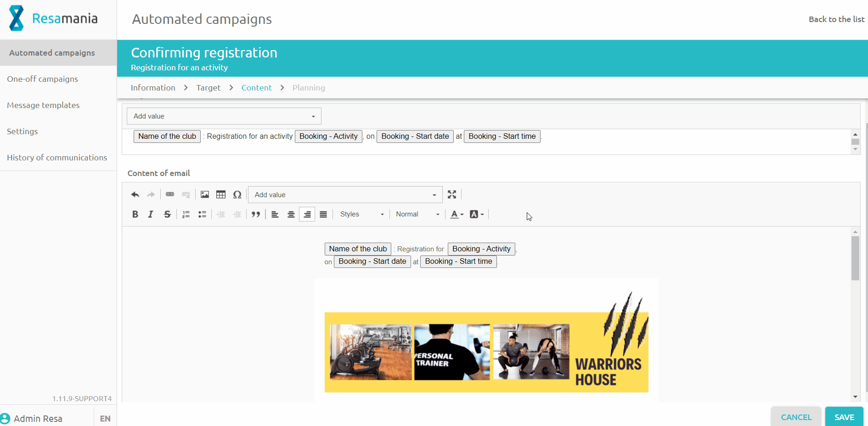Click the Back to the list link
Image resolution: width=868 pixels, height=426 pixels.
click(836, 19)
